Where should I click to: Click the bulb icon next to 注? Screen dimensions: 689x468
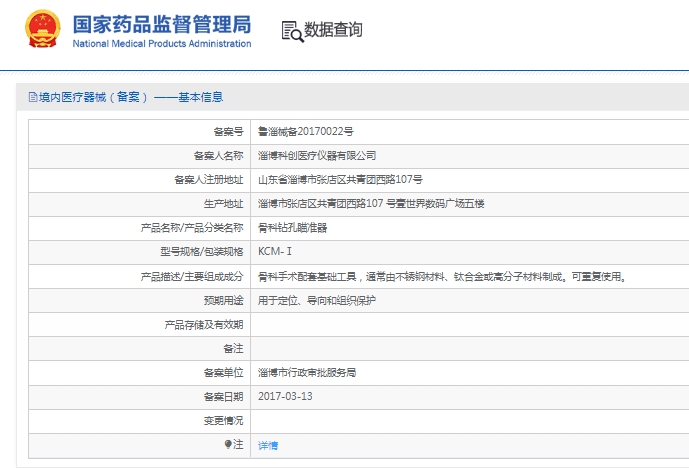click(228, 445)
